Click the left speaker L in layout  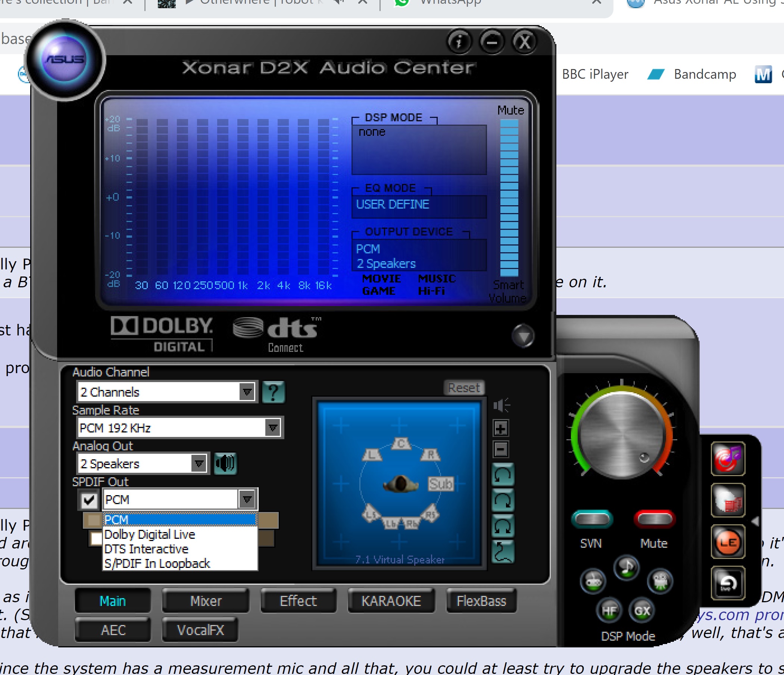pos(372,454)
